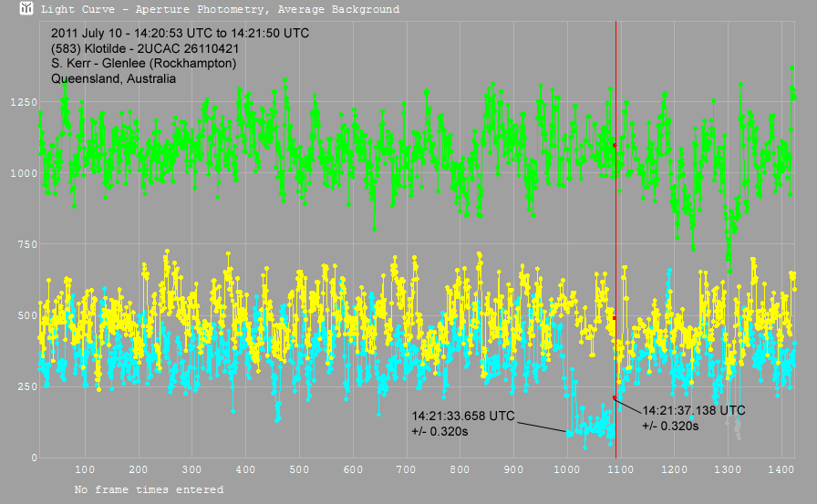The height and width of the screenshot is (504, 817).
Task: Click the x-axis frame label 400
Action: (245, 469)
